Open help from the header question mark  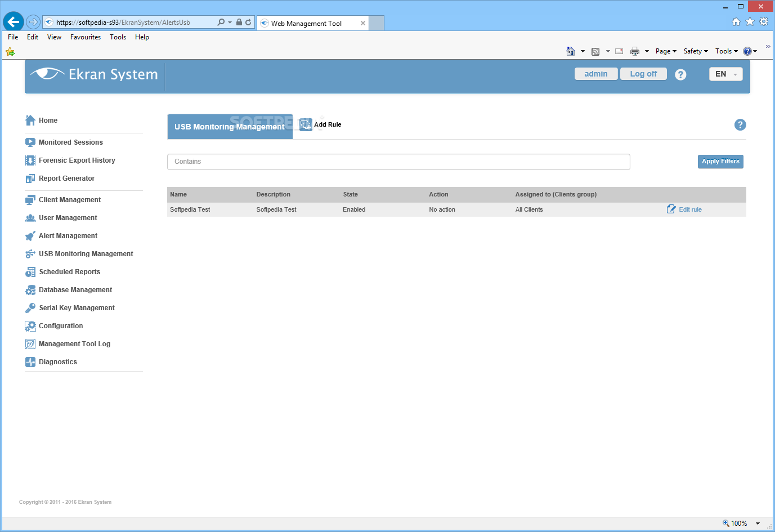(x=680, y=74)
